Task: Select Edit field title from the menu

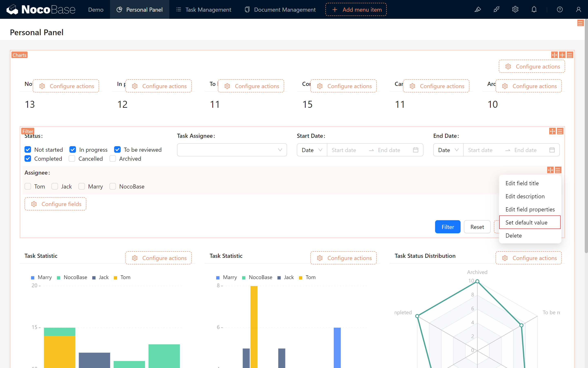Action: tap(530, 183)
